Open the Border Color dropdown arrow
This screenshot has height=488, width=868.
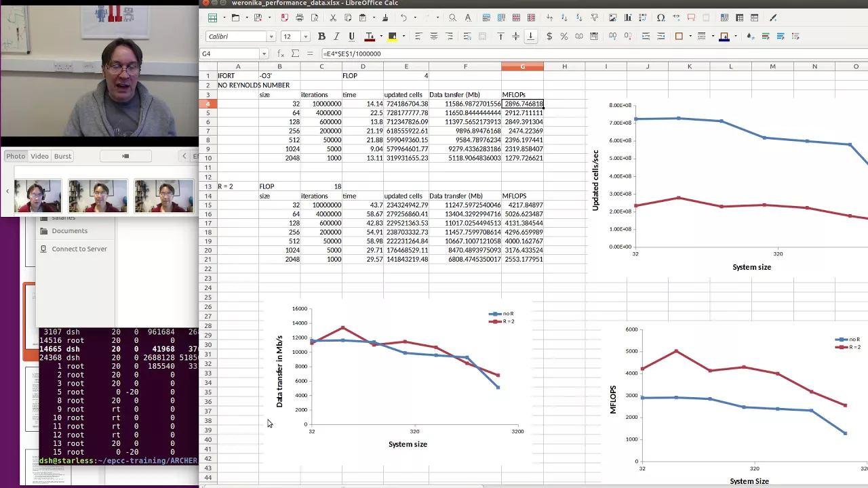[736, 37]
